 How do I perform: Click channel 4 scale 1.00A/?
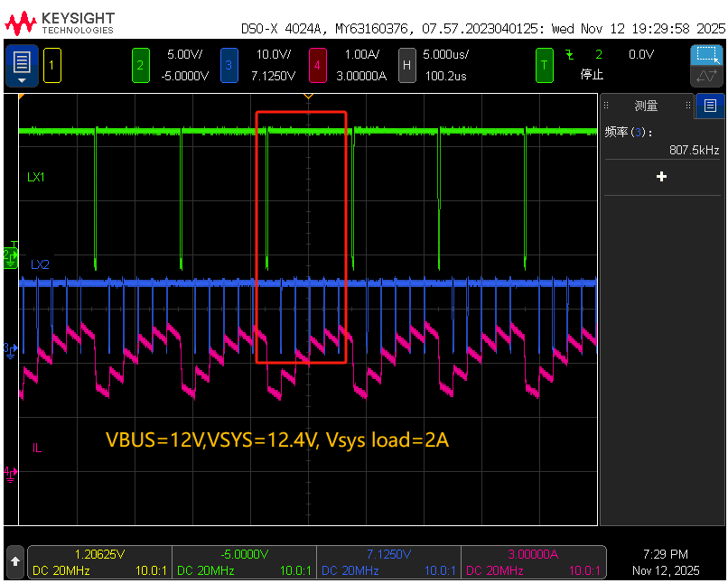(361, 54)
